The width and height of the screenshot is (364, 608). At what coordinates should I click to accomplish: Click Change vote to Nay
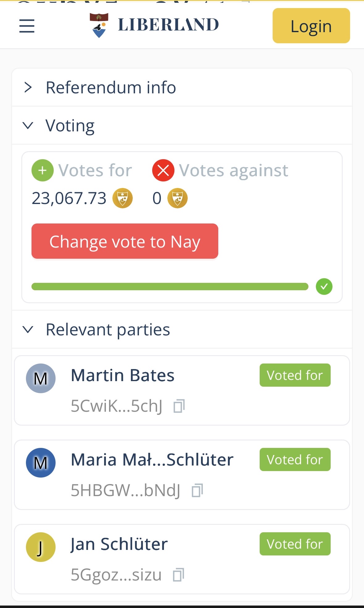[125, 241]
